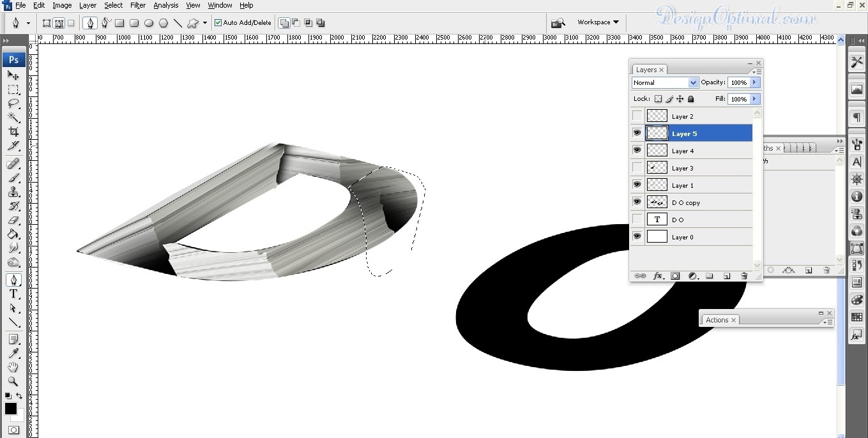The height and width of the screenshot is (438, 868).
Task: Open the Filter menu
Action: (x=138, y=5)
